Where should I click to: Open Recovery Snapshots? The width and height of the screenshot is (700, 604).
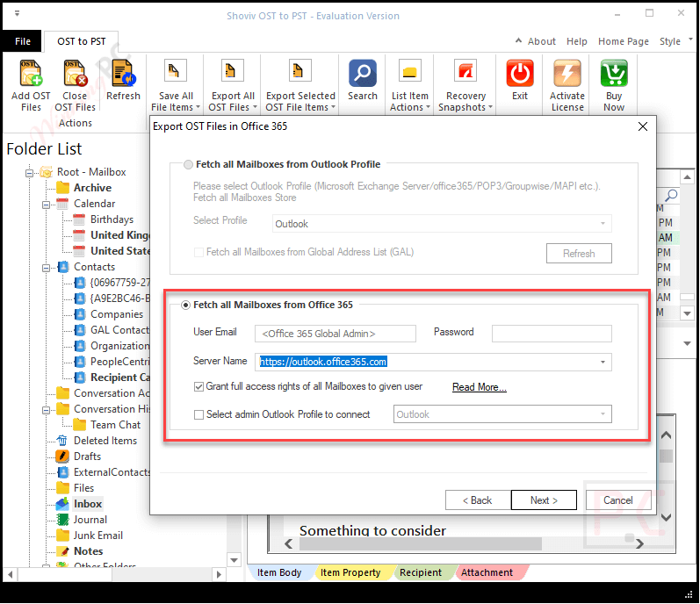point(465,86)
